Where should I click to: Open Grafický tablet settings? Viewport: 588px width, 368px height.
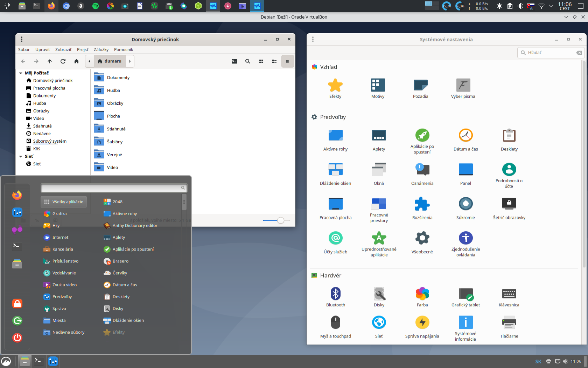465,297
